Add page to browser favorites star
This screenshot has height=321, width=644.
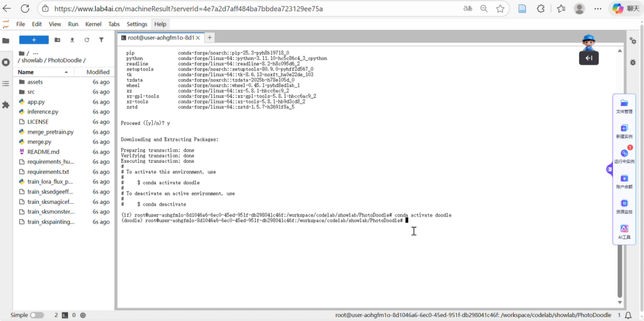500,9
